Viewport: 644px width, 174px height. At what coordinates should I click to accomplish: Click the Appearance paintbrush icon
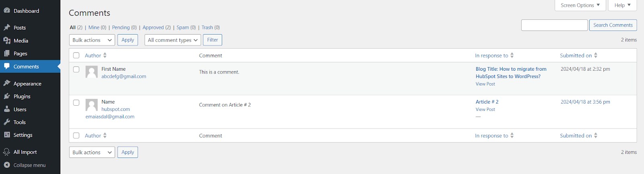7,83
